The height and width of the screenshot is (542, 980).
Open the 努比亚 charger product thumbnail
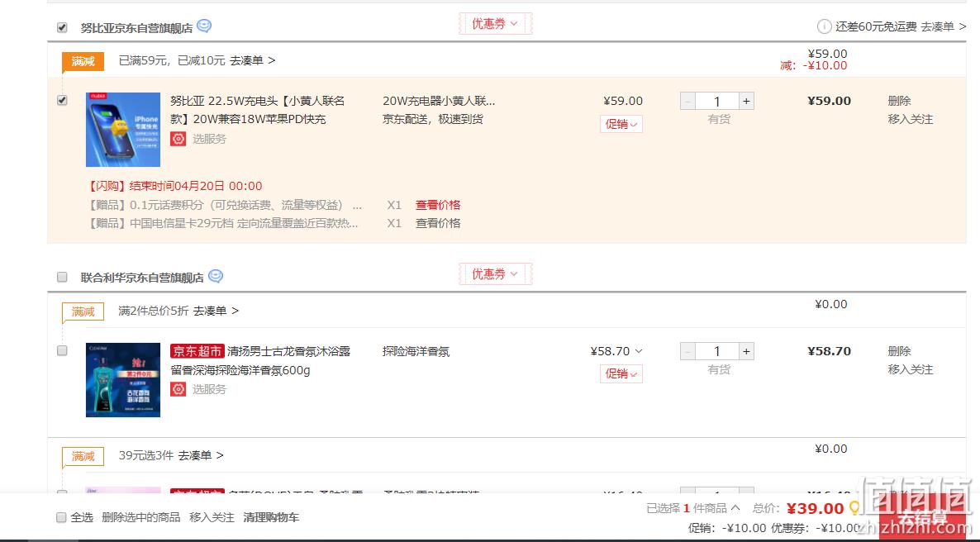coord(123,130)
